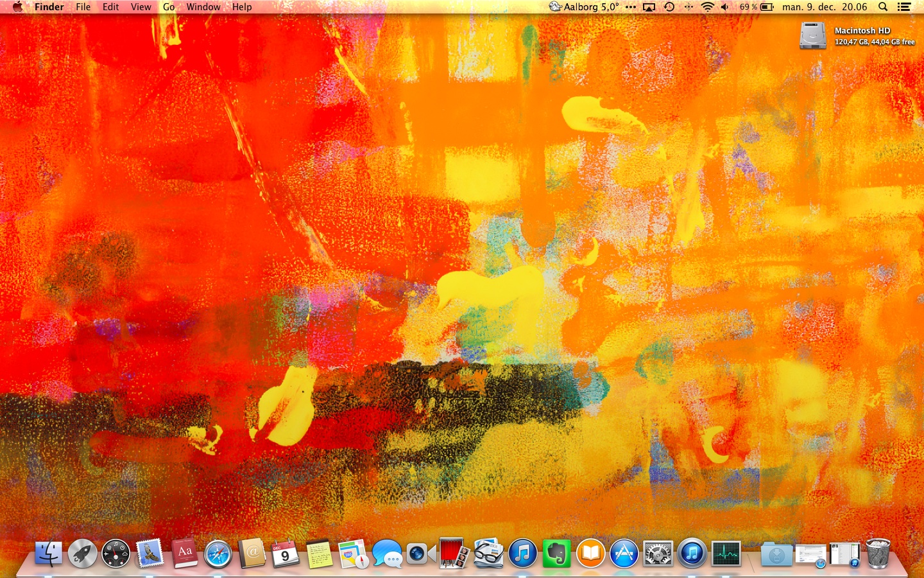Open the yellow sticky notes app in Dock
924x578 pixels.
[320, 554]
